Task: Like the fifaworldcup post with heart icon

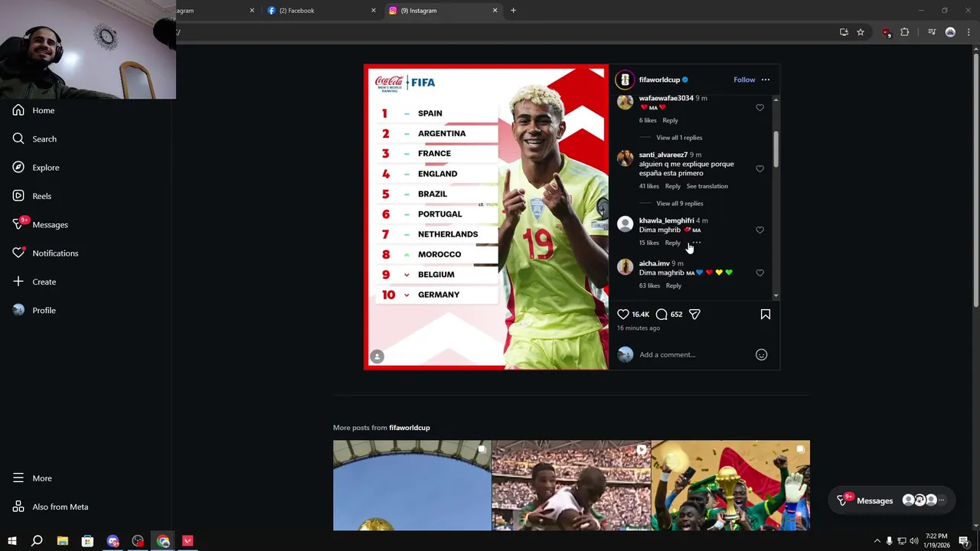Action: [623, 315]
